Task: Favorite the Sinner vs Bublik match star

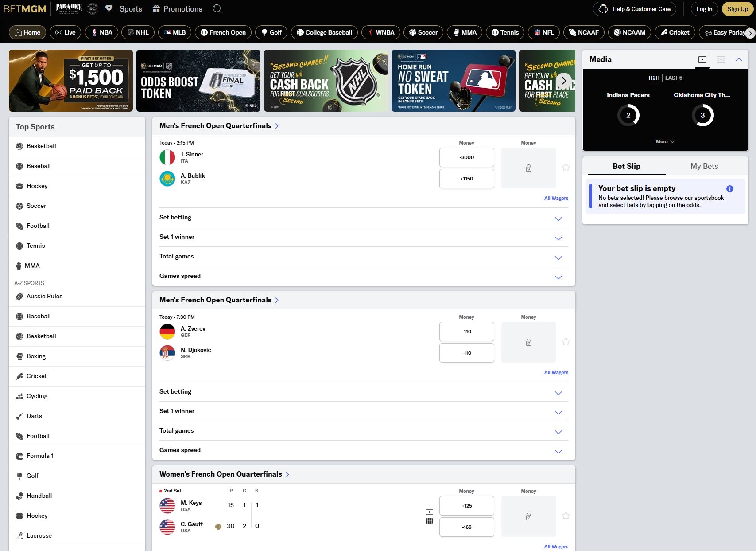Action: (566, 167)
